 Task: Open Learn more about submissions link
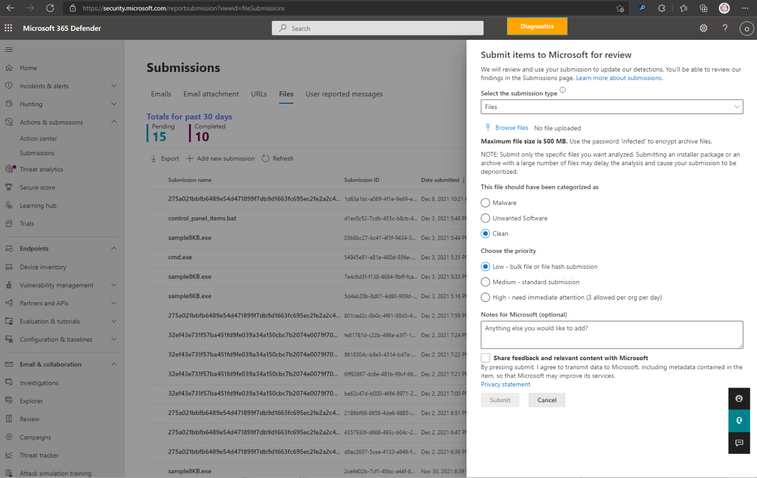619,78
